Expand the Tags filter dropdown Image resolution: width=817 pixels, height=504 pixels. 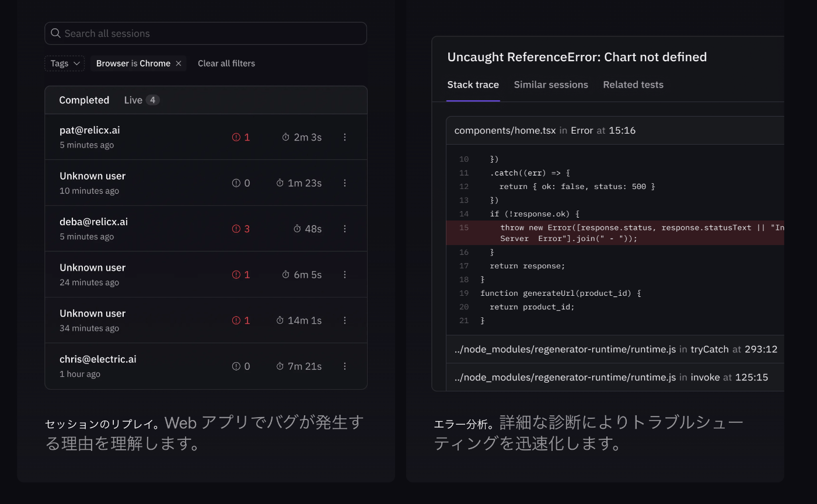point(64,64)
